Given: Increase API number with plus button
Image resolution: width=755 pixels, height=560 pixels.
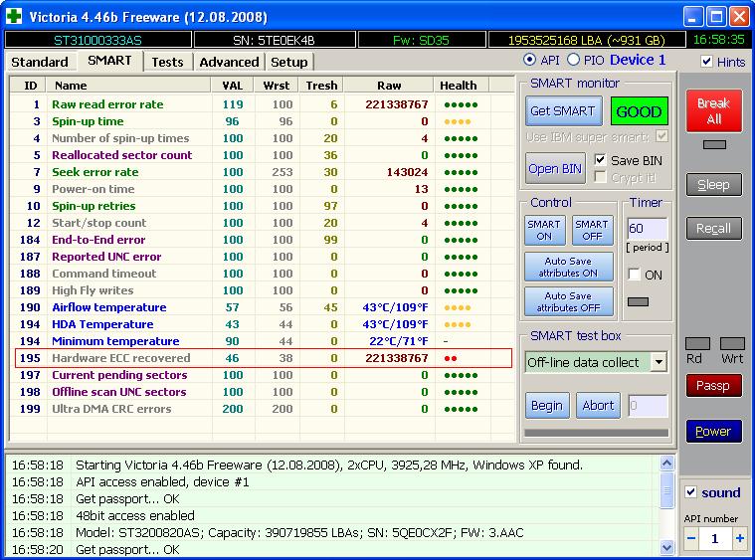Looking at the screenshot, I should (x=739, y=539).
